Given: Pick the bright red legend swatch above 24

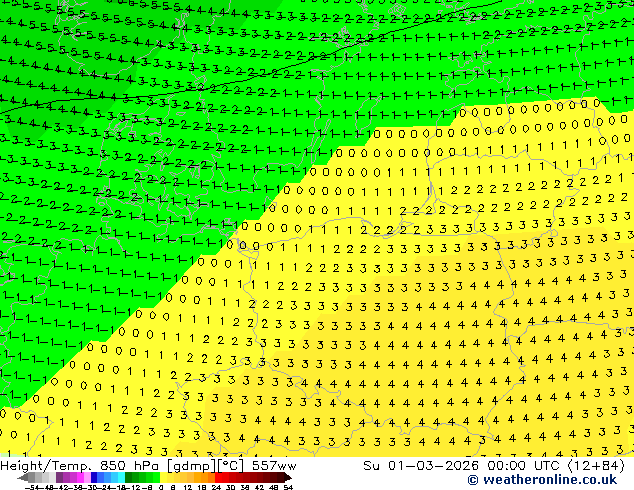Looking at the screenshot, I should coord(218,478).
